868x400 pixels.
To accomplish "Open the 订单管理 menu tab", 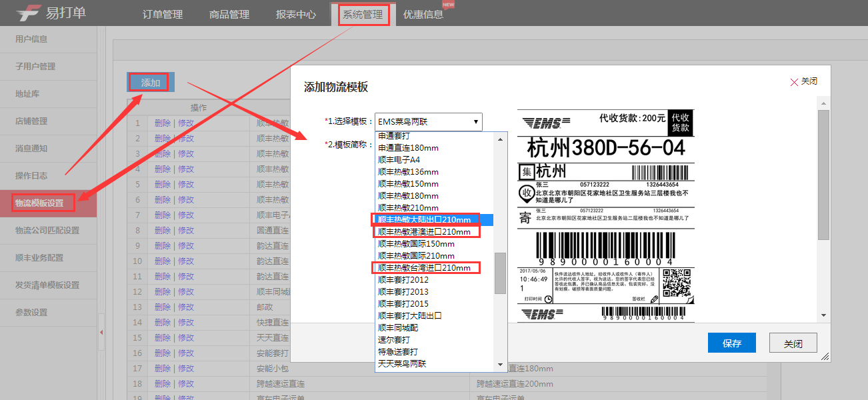I will click(x=163, y=14).
